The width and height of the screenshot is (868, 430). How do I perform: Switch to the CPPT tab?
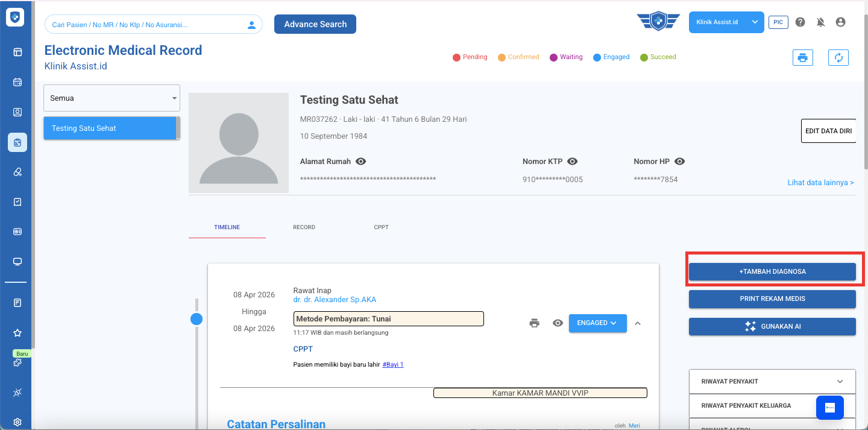(381, 227)
